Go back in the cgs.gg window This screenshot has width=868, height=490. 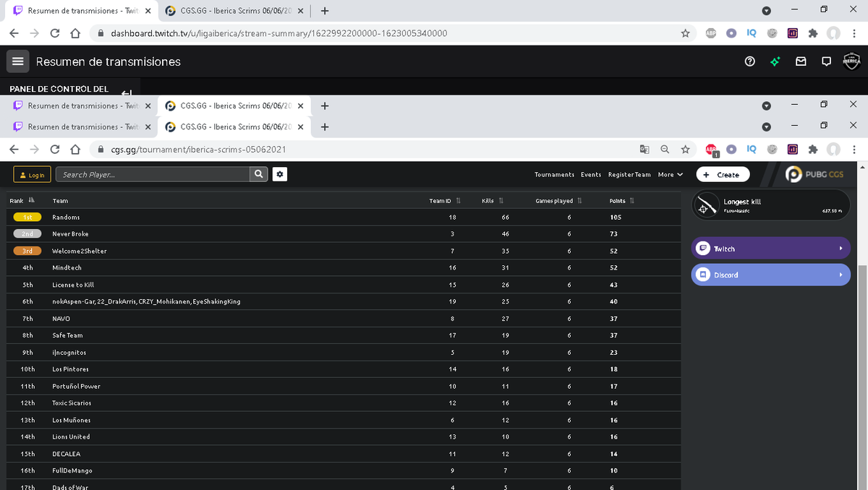(x=14, y=150)
